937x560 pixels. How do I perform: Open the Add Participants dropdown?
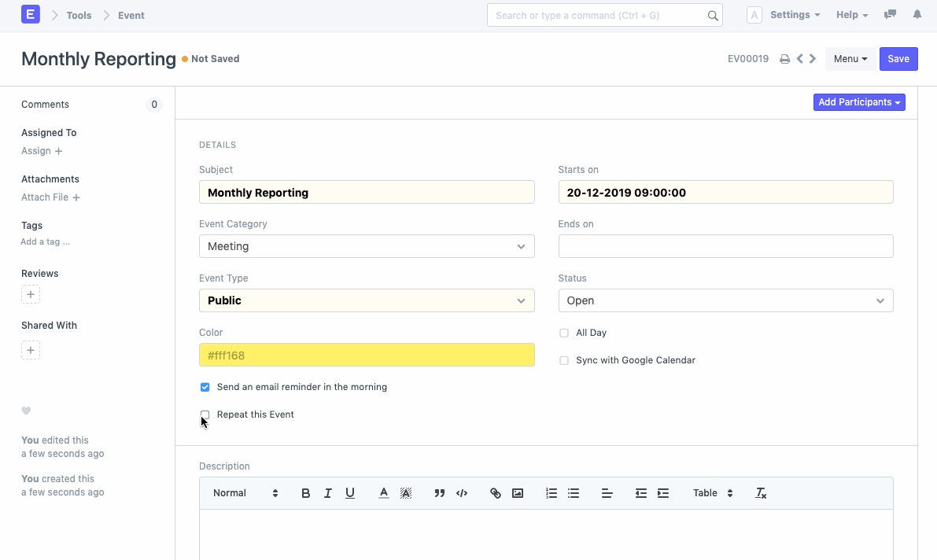pos(858,102)
